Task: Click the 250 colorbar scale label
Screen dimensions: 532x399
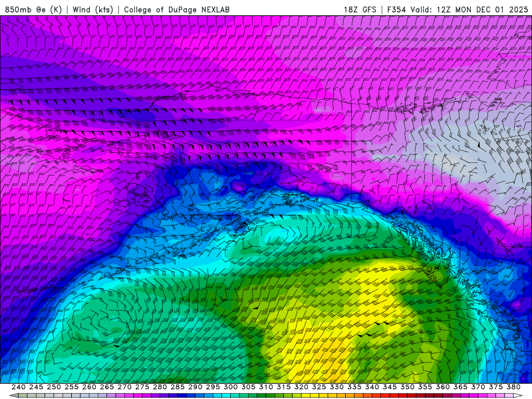Action: click(54, 387)
